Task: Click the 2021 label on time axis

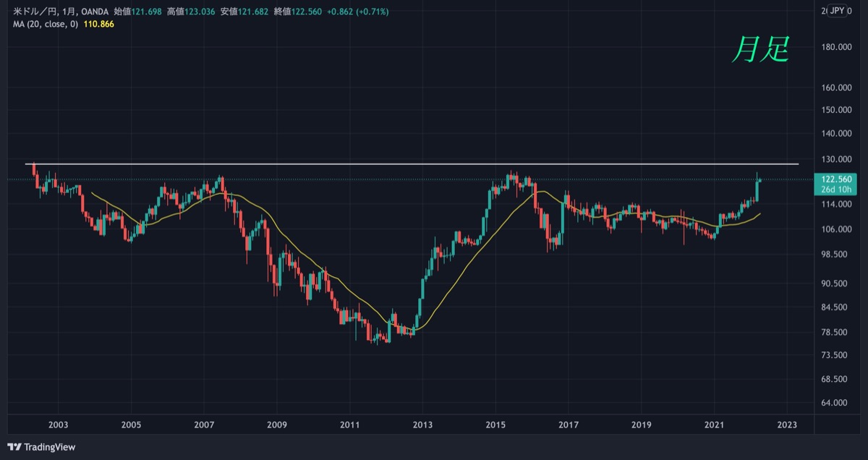Action: tap(715, 425)
